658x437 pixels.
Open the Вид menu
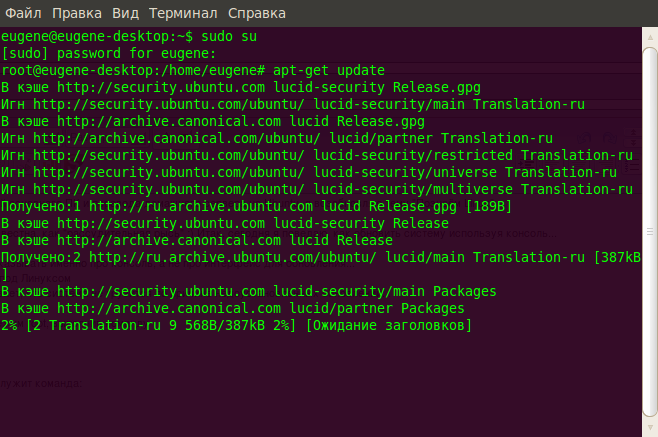coord(125,15)
